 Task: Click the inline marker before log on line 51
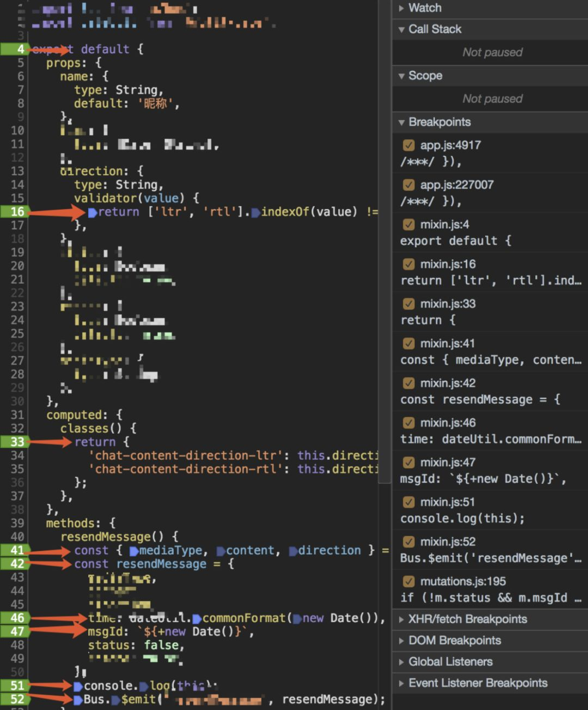pos(144,686)
